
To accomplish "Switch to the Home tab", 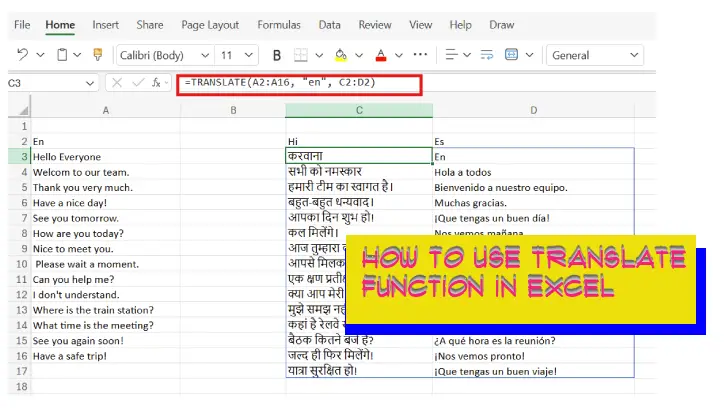I will coord(60,25).
